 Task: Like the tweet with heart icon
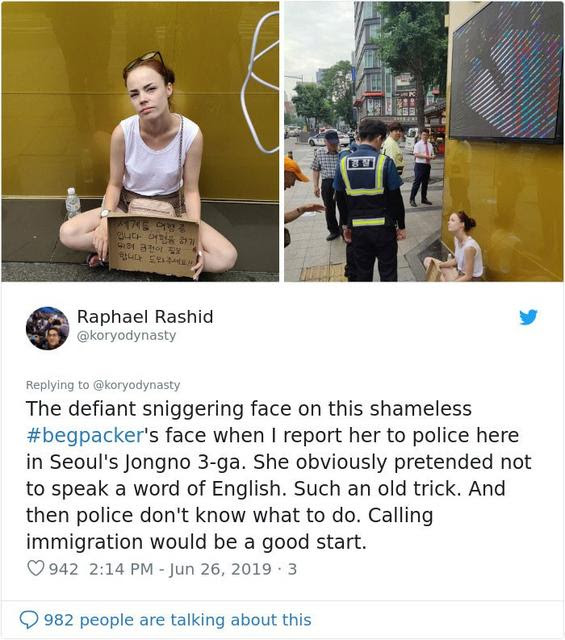pyautogui.click(x=36, y=568)
